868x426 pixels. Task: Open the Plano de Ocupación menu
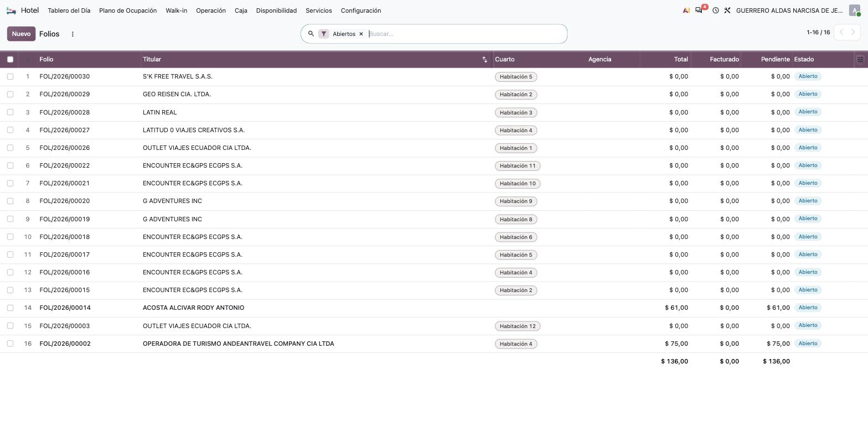[128, 11]
